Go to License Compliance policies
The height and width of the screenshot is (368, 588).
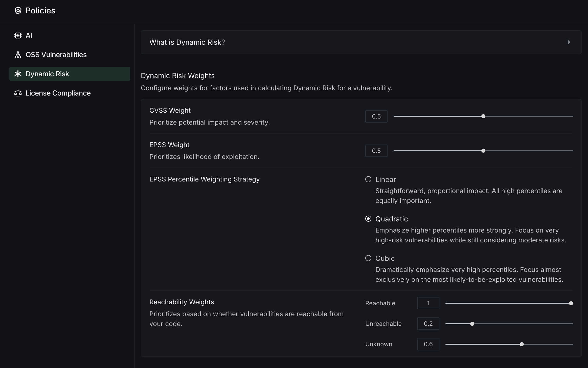(x=58, y=93)
